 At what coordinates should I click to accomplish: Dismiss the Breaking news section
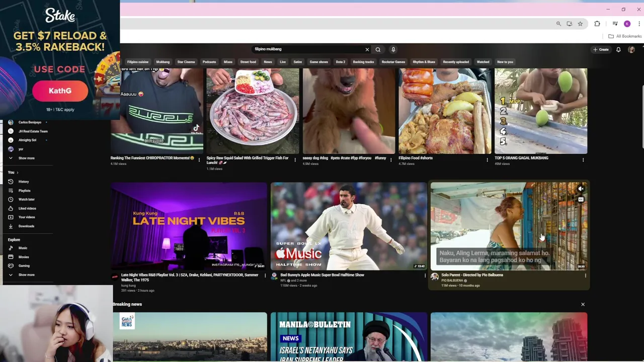[583, 304]
